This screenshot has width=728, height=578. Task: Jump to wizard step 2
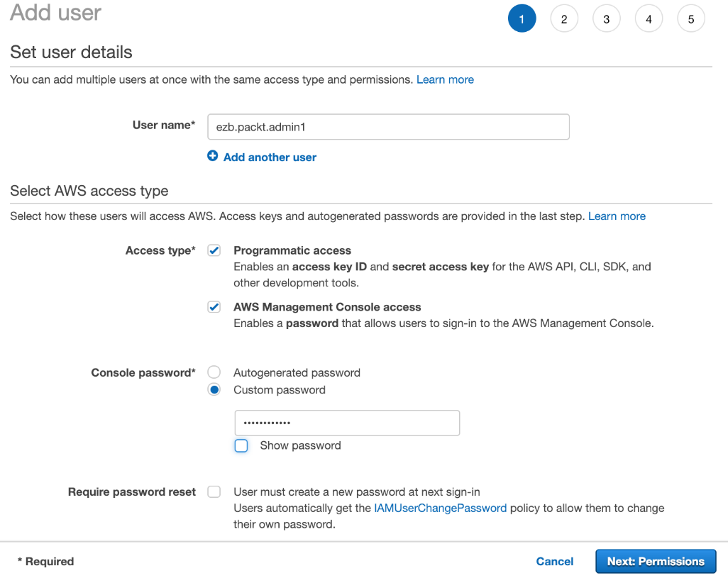coord(564,18)
